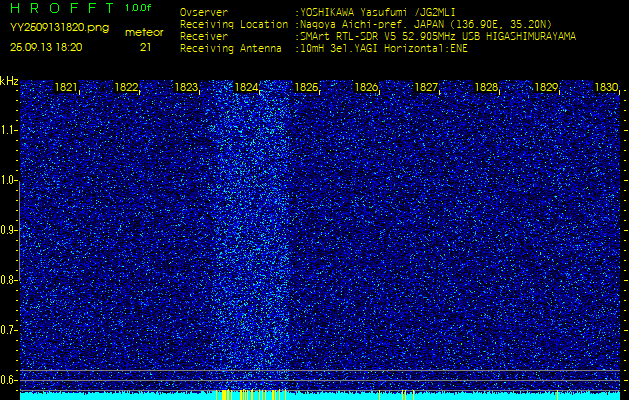629x400 pixels.
Task: Click the Receiver line SMArt RTL-SDR V5
Action: click(378, 37)
